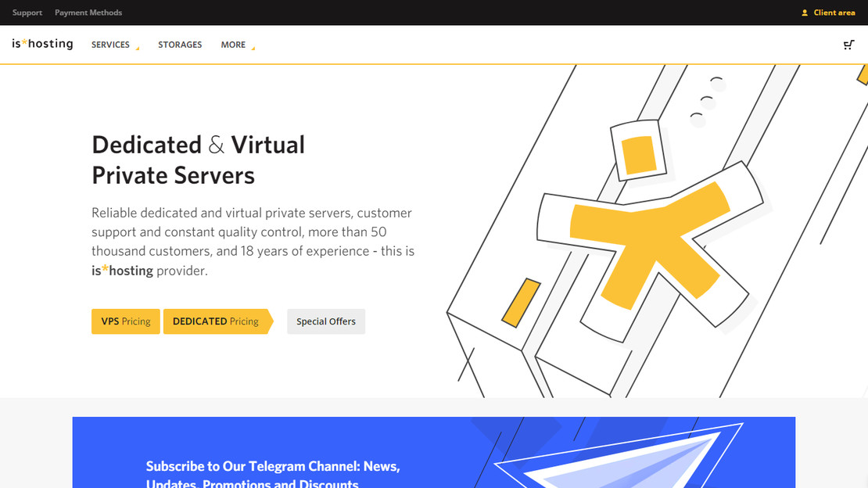Expand the Services dropdown menu
Screen dimensions: 868x488
(115, 45)
